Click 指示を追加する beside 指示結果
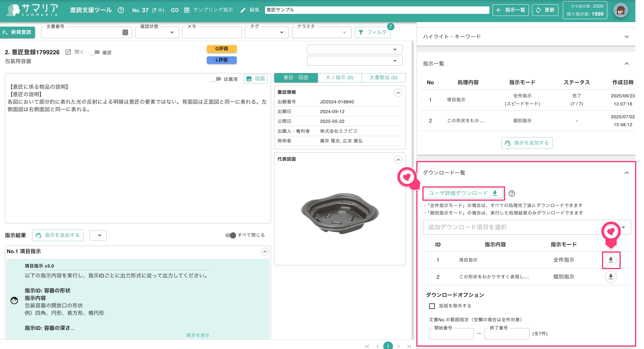 pos(58,235)
